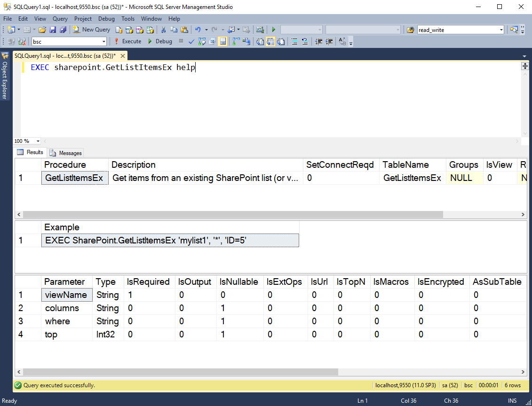The image size is (532, 406).
Task: Click the Analysis Services DMX Query icon
Action: pos(140,30)
